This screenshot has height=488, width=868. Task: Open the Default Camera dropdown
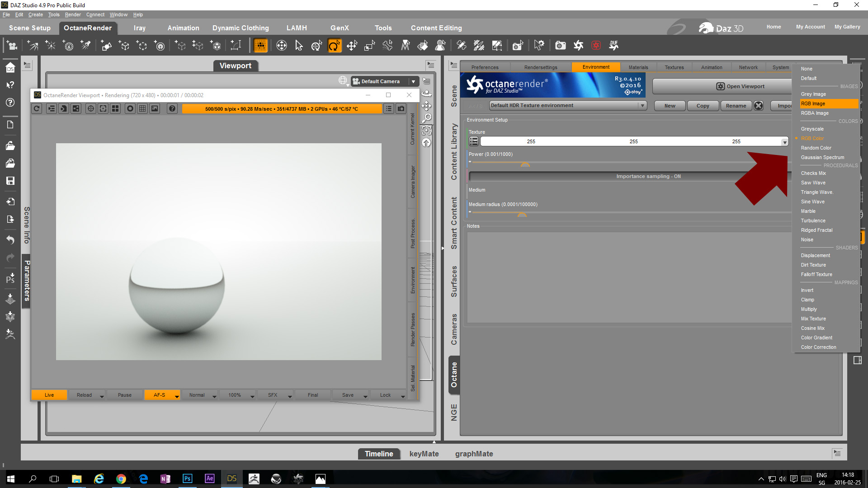point(413,81)
